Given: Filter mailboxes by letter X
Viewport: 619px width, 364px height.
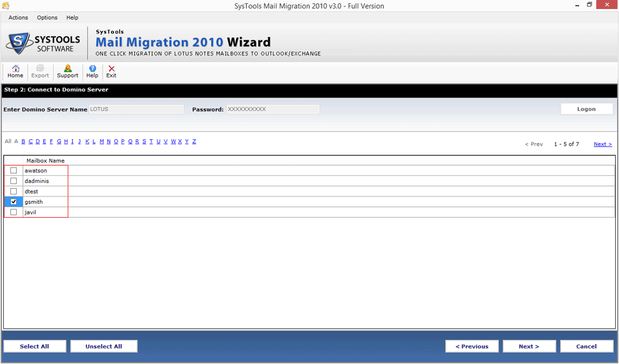Looking at the screenshot, I should tap(180, 141).
